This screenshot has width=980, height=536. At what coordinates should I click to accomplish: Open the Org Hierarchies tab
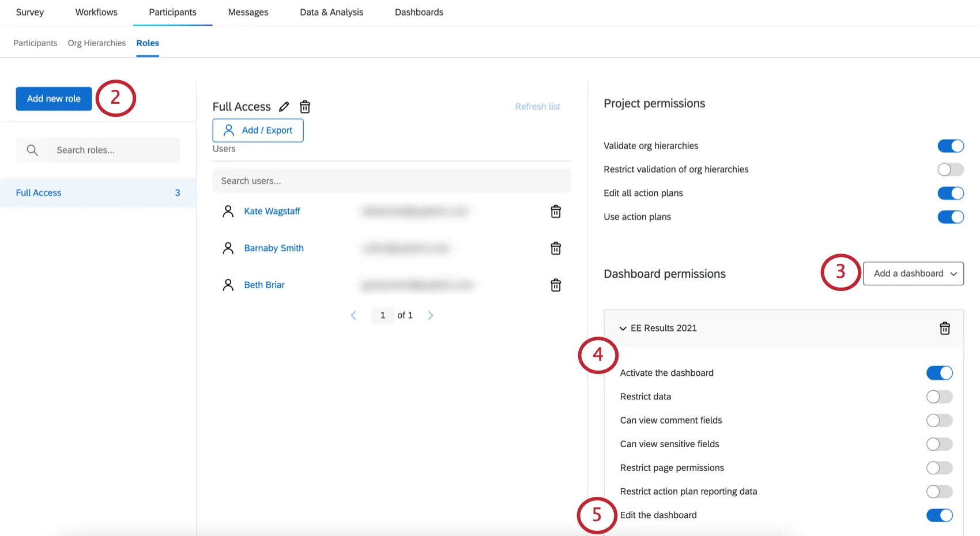coord(96,43)
